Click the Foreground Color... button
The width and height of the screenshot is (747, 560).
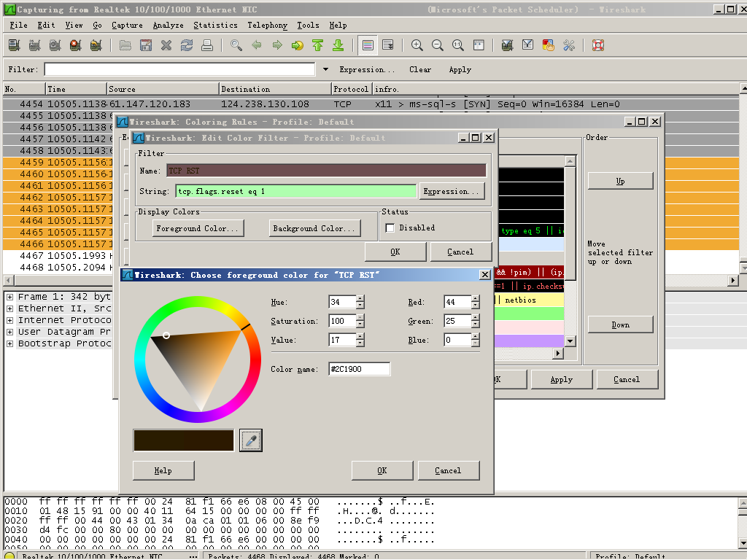coord(198,228)
